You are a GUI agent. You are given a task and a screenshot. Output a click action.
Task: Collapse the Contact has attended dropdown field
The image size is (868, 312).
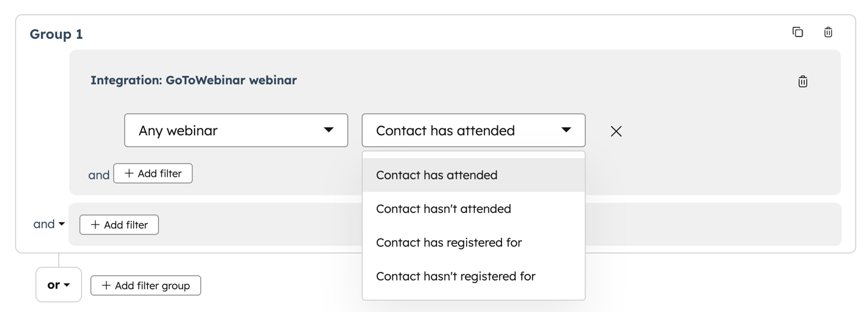[x=473, y=130]
